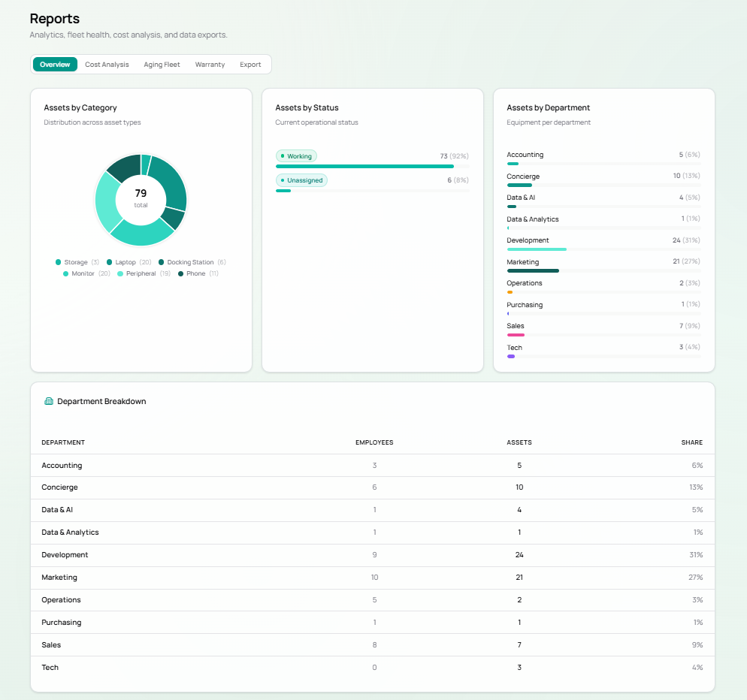The image size is (747, 700).
Task: Click the Monitor legend color dot
Action: pos(65,273)
